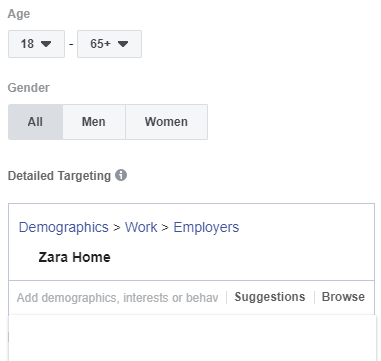Click the Demographics breadcrumb link
This screenshot has width=381, height=361.
(64, 227)
